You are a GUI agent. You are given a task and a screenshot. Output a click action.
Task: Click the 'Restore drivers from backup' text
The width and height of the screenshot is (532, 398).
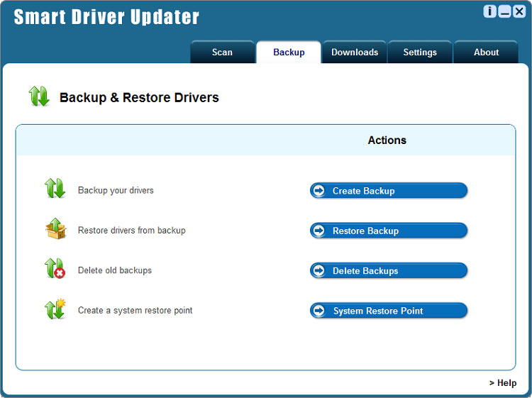[132, 231]
